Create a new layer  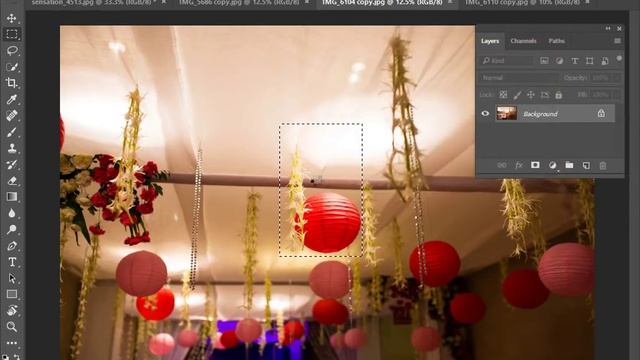[x=586, y=165]
